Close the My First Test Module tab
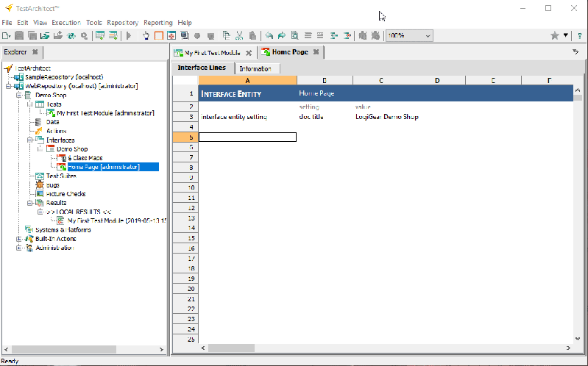Image resolution: width=588 pixels, height=366 pixels. coord(249,53)
